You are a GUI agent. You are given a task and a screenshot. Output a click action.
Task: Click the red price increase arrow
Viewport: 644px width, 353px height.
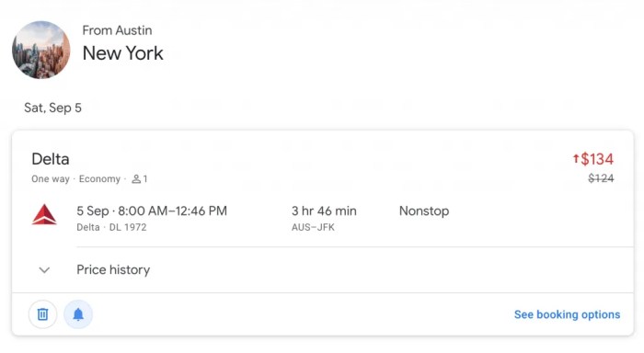[576, 158]
